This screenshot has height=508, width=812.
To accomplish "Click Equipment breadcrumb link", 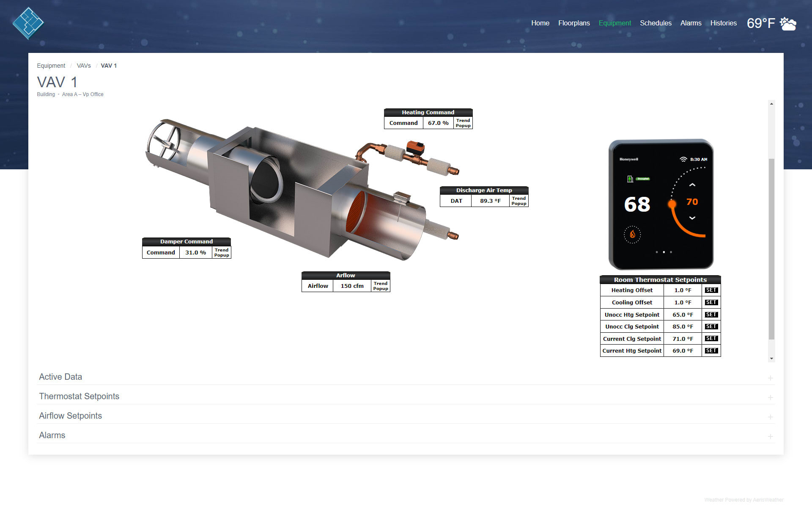I will tap(51, 66).
